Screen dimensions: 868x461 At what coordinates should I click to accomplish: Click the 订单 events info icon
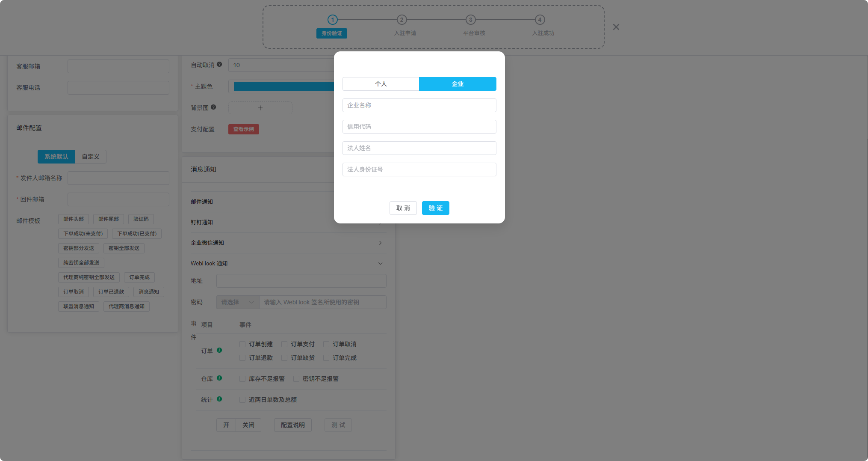219,350
